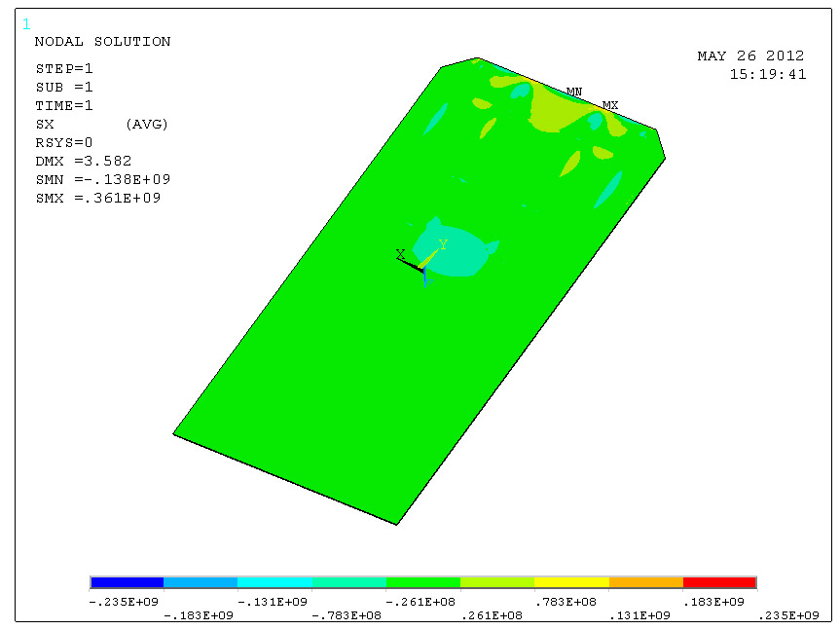Select the red legend band
The image size is (840, 630).
[x=719, y=582]
